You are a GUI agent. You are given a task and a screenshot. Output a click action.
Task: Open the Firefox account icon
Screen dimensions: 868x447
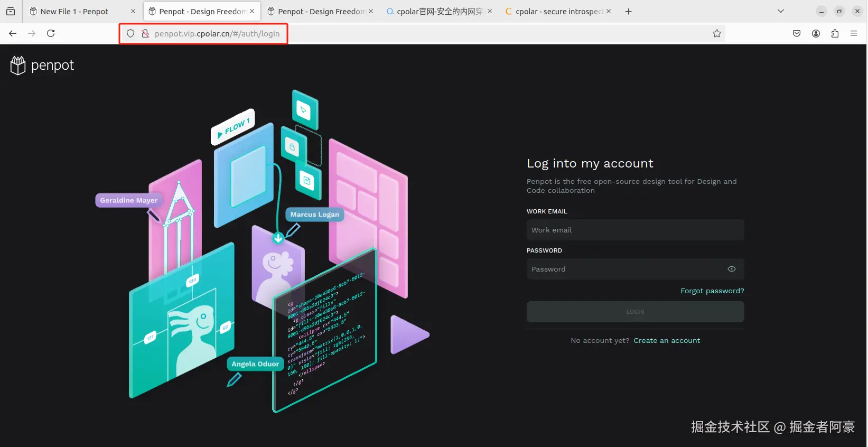pos(816,33)
